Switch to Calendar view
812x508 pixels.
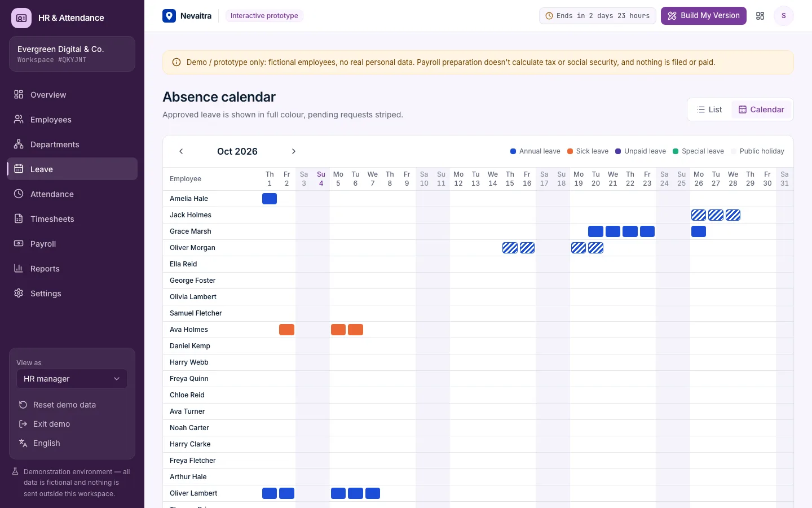762,110
